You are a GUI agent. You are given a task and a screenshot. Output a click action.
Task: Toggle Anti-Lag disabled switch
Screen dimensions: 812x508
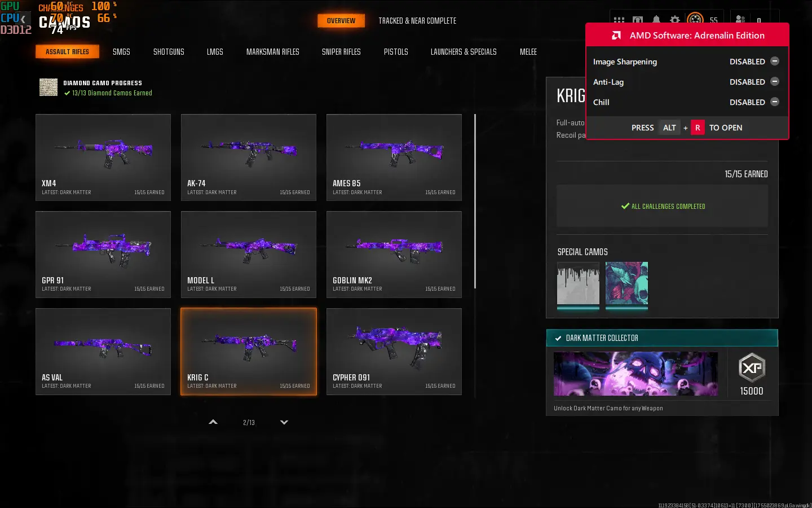pyautogui.click(x=775, y=82)
